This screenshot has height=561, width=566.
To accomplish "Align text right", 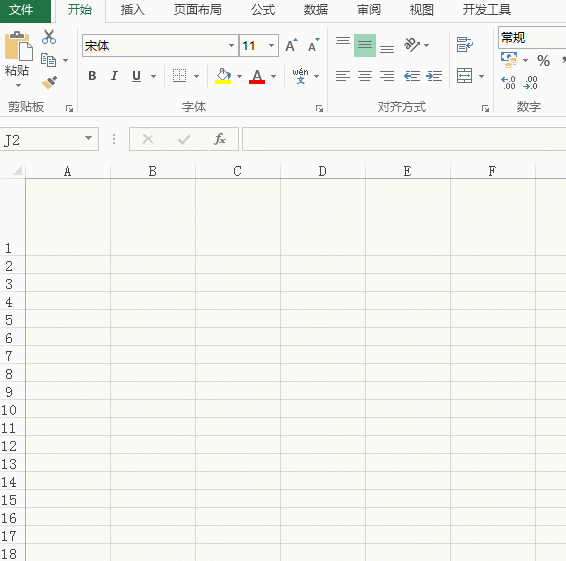I will click(x=387, y=76).
